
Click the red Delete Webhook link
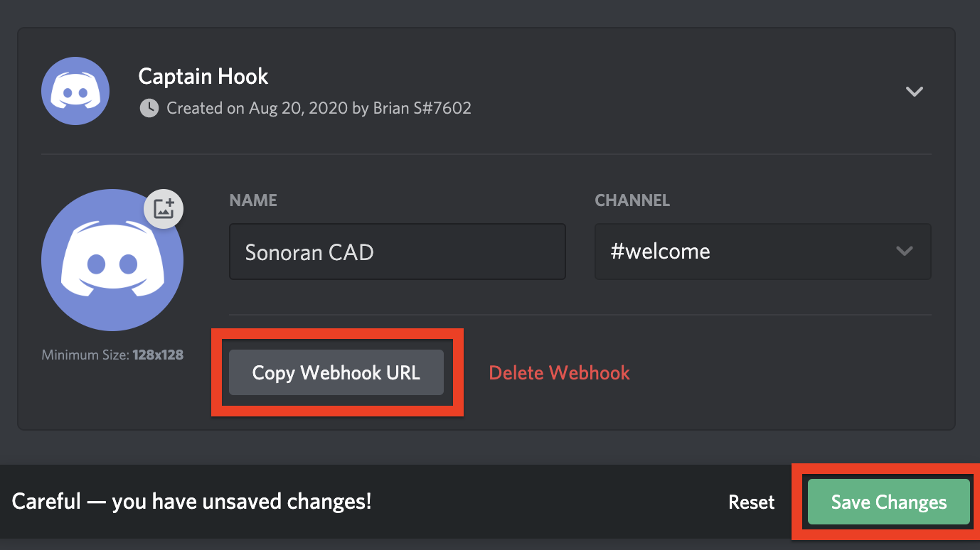click(x=560, y=372)
